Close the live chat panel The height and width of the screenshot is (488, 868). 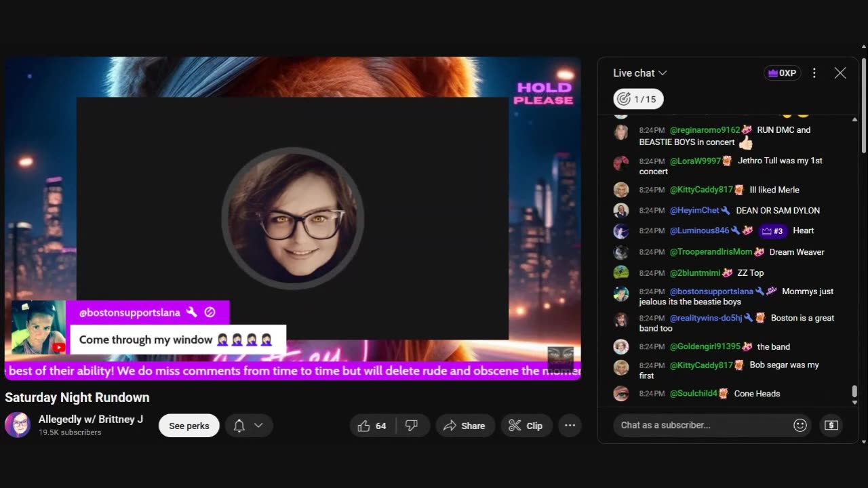840,73
